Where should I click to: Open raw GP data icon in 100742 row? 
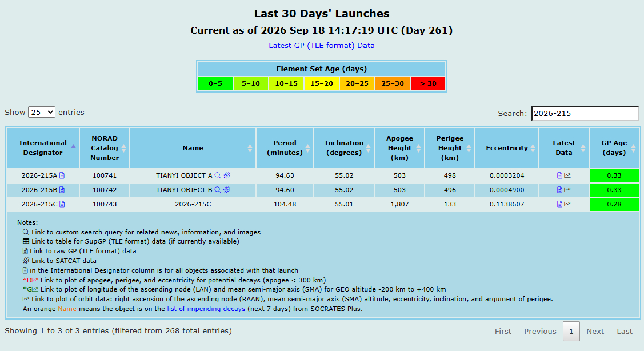point(559,190)
